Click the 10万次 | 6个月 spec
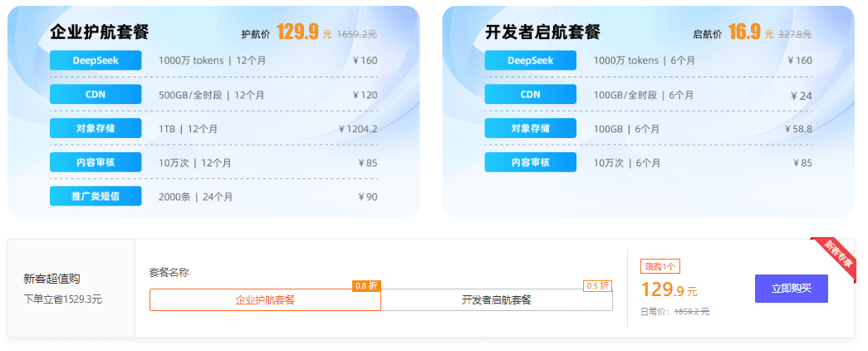Screen dimensions: 868x351 627,163
